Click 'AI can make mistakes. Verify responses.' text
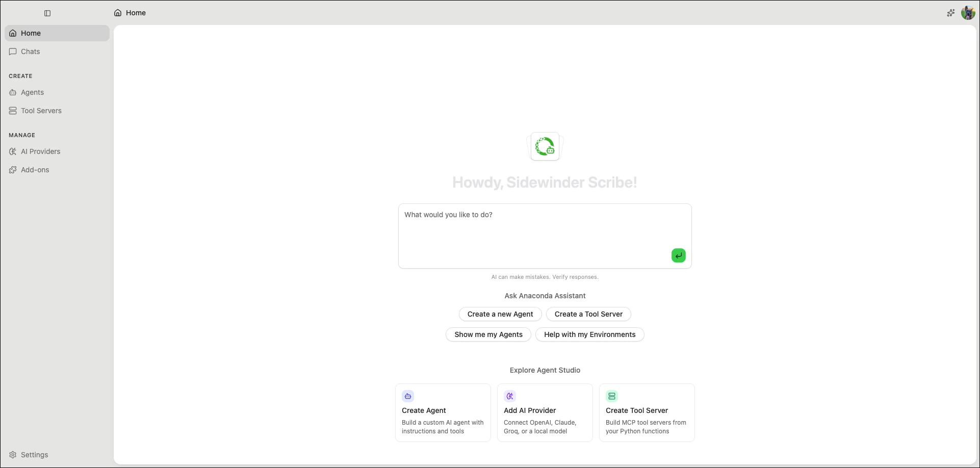980x468 pixels. [x=545, y=277]
